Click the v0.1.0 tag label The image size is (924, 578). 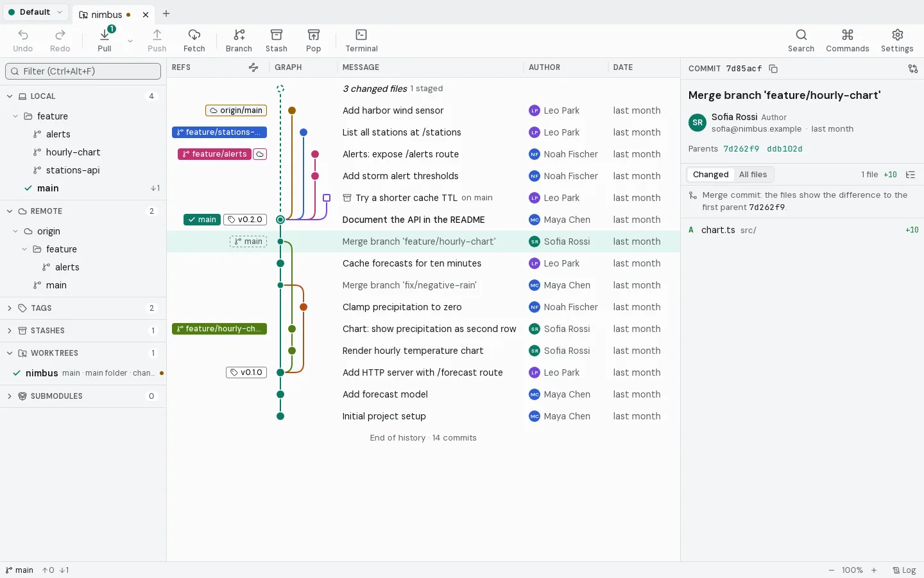[x=246, y=372]
